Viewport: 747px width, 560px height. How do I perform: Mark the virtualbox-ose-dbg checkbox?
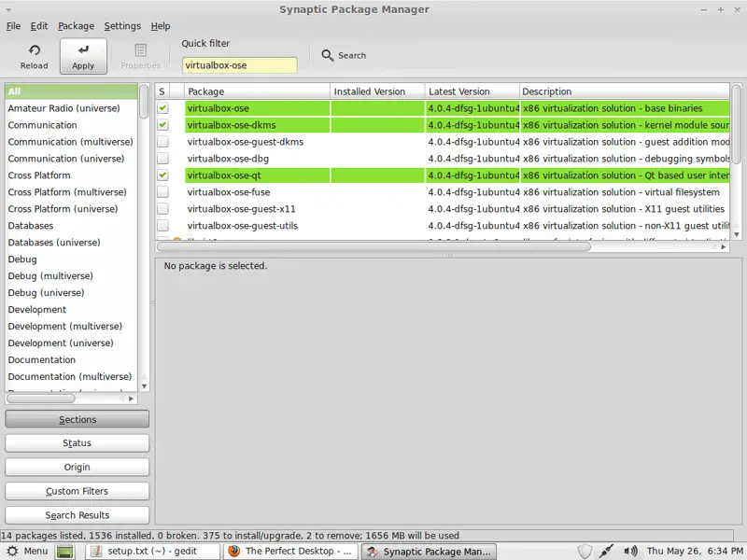(x=162, y=158)
